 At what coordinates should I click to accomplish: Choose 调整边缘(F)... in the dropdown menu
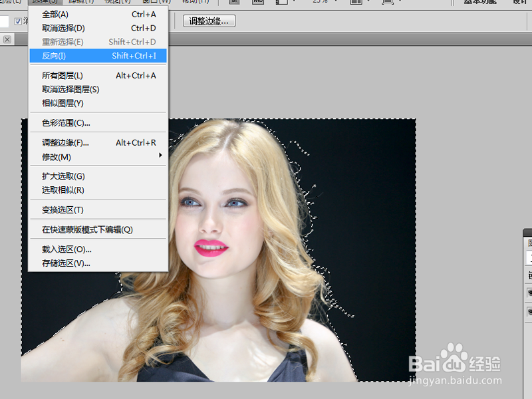98,143
